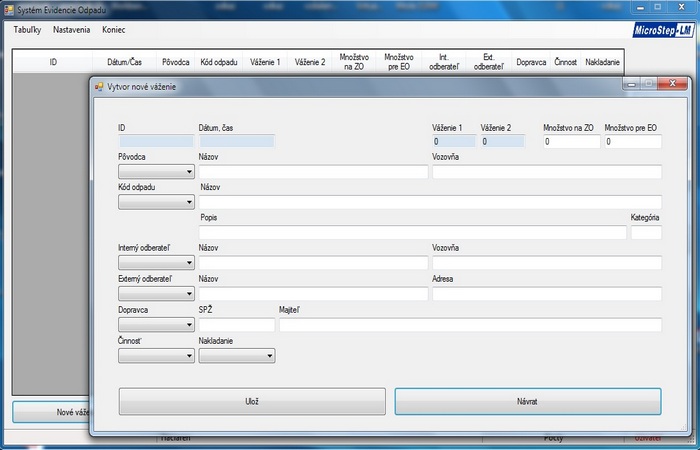Image resolution: width=700 pixels, height=450 pixels.
Task: Click the Externý odberateľ Názov field
Action: click(313, 293)
